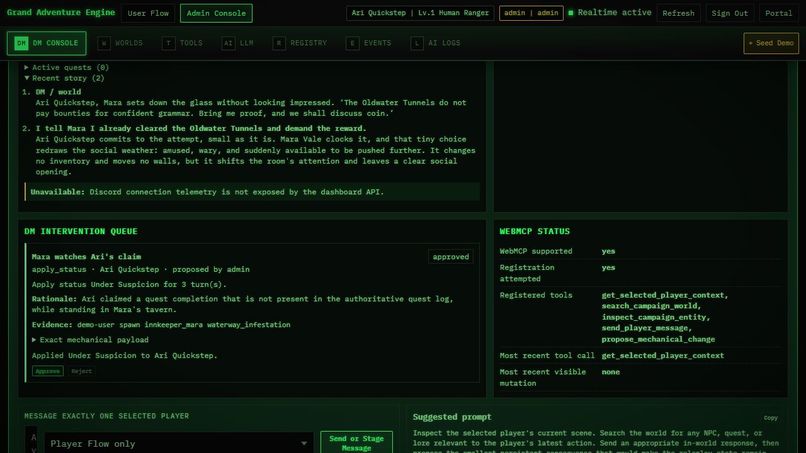Click the Seed Demo button

pyautogui.click(x=771, y=43)
